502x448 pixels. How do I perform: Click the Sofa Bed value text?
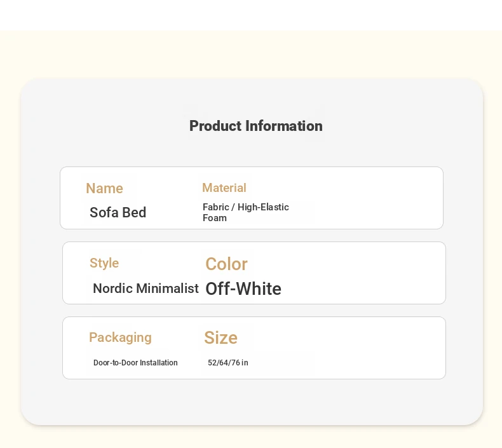pos(118,212)
